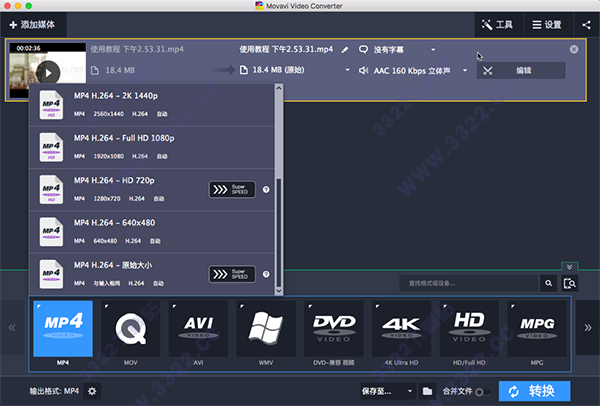Click the format search input field
This screenshot has width=600, height=406.
click(469, 283)
